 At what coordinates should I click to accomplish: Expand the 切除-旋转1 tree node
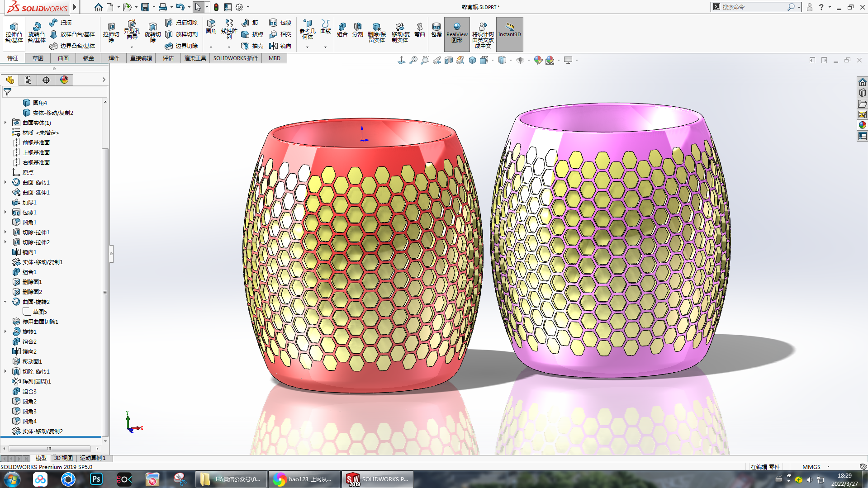(5, 371)
